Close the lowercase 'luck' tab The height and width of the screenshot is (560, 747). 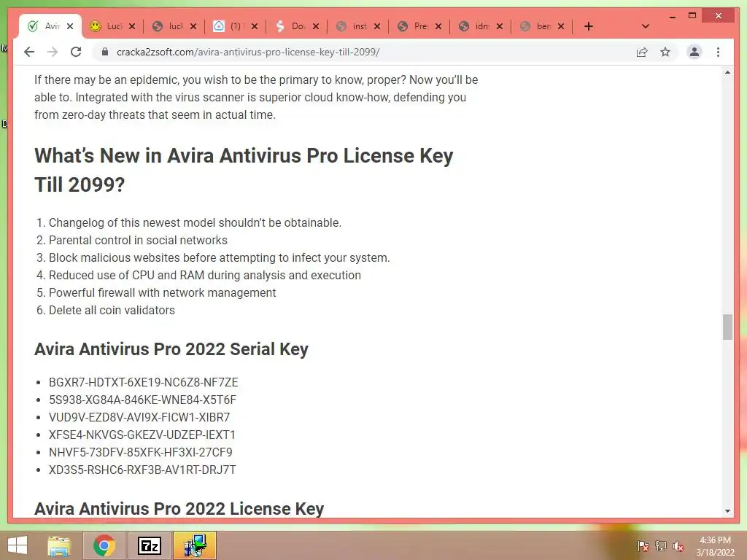click(x=193, y=26)
